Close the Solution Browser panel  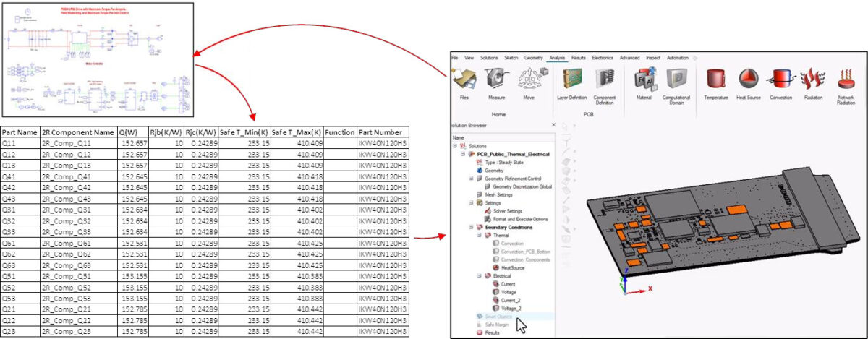pyautogui.click(x=553, y=125)
